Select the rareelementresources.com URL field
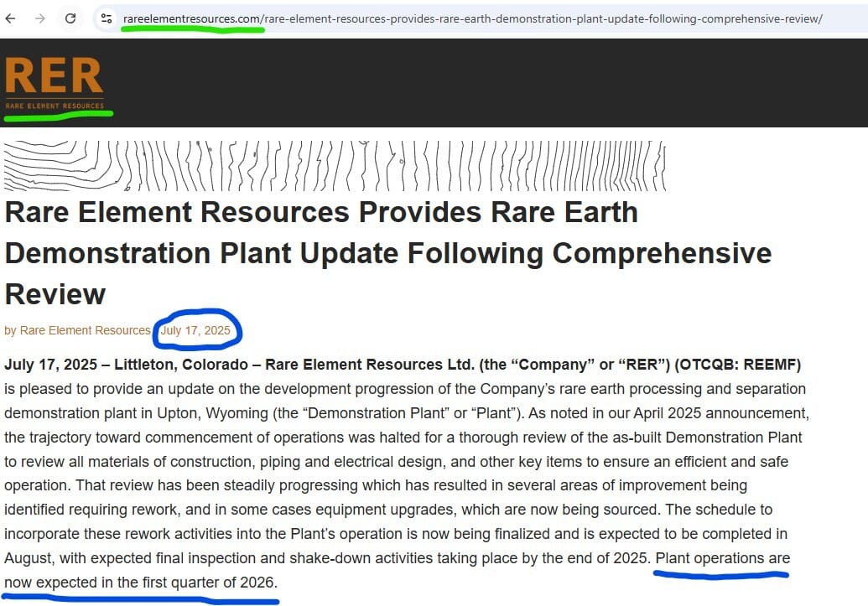 (x=472, y=18)
